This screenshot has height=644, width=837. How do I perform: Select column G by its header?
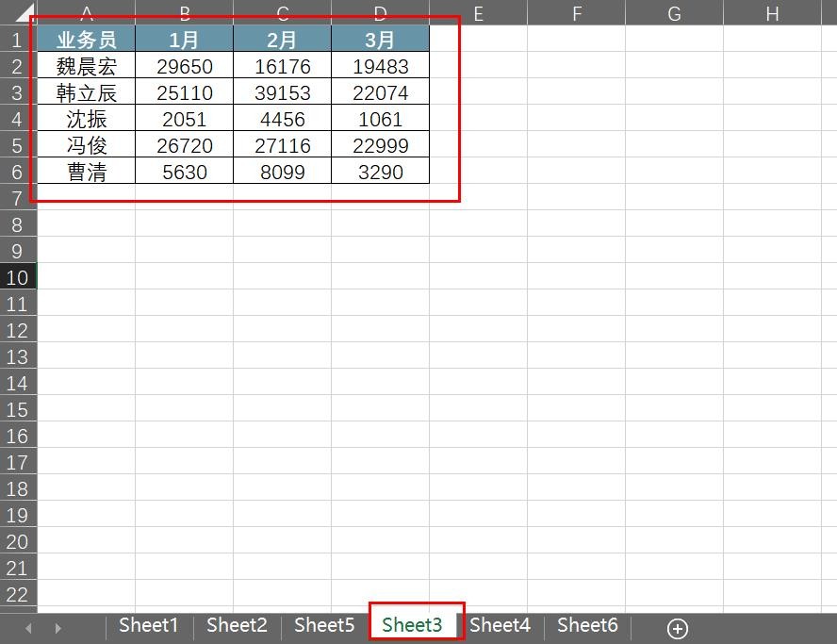click(x=675, y=13)
